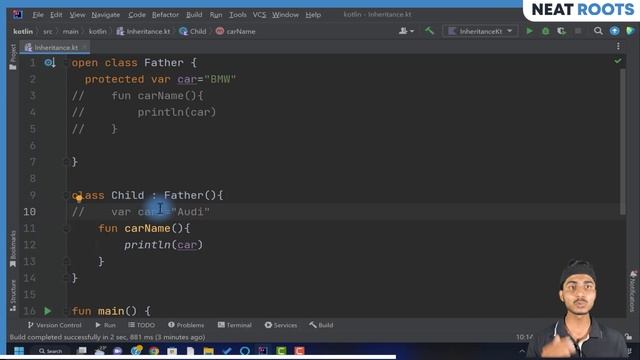Image resolution: width=640 pixels, height=360 pixels.
Task: Click the green checkmark inspection indicator
Action: tap(618, 61)
